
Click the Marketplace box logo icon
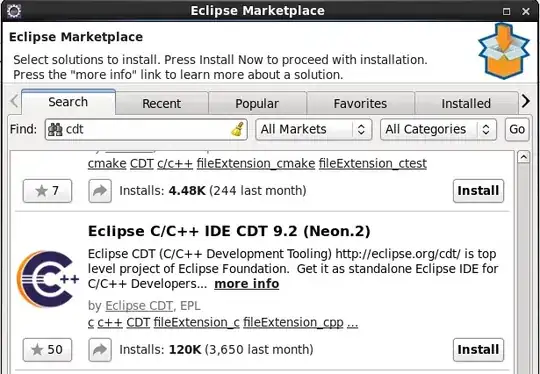coord(504,51)
